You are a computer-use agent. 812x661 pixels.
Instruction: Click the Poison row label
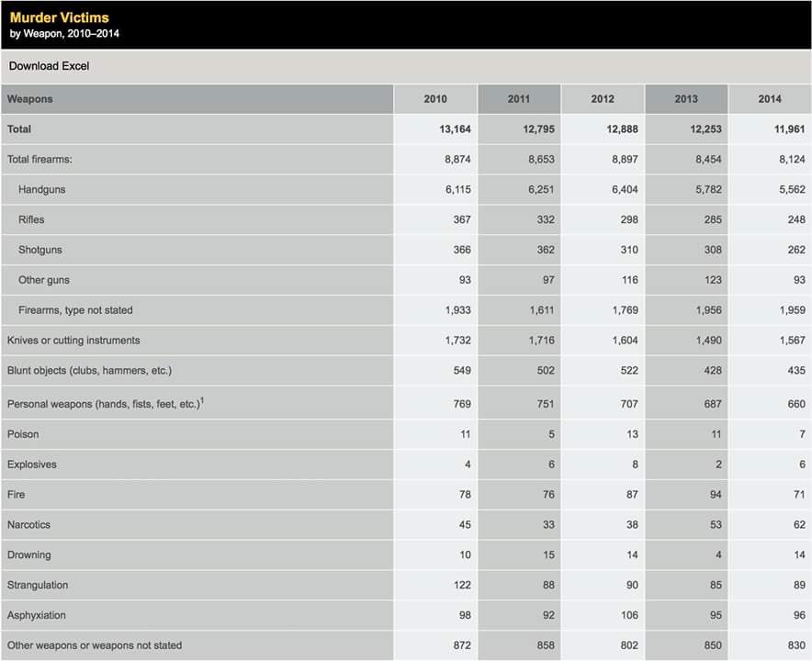coord(23,434)
